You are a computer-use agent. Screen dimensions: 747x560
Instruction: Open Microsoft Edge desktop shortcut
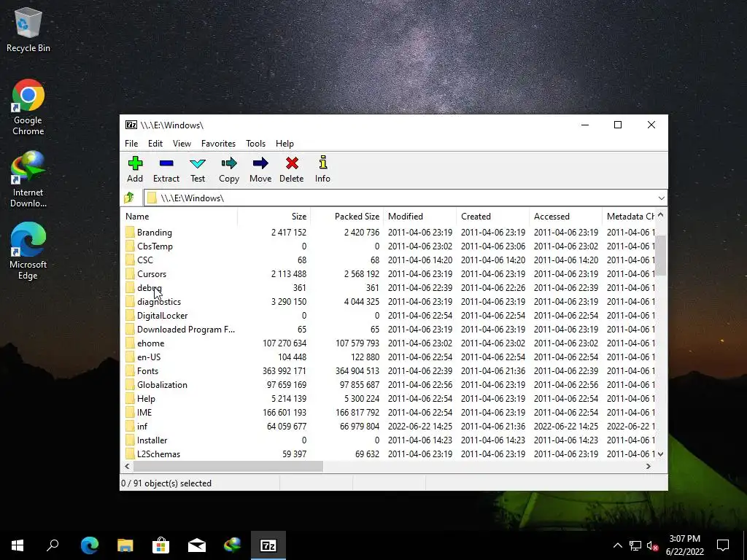(x=28, y=251)
